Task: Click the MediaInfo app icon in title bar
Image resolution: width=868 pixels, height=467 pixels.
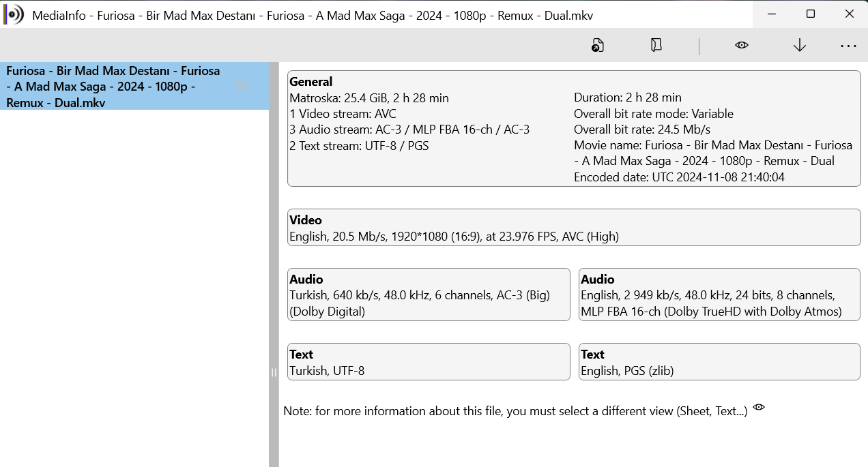Action: click(14, 14)
